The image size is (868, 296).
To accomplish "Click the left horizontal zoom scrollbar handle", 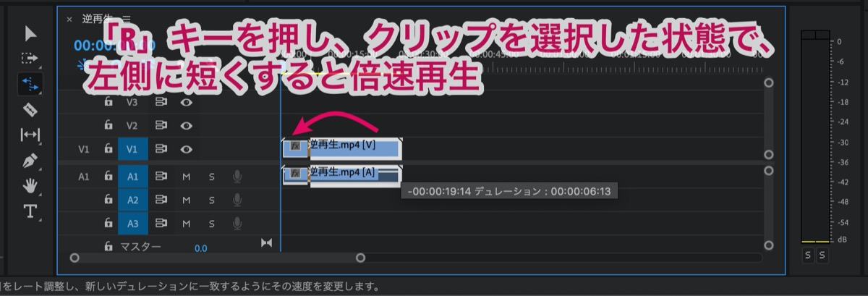I will coord(75,258).
